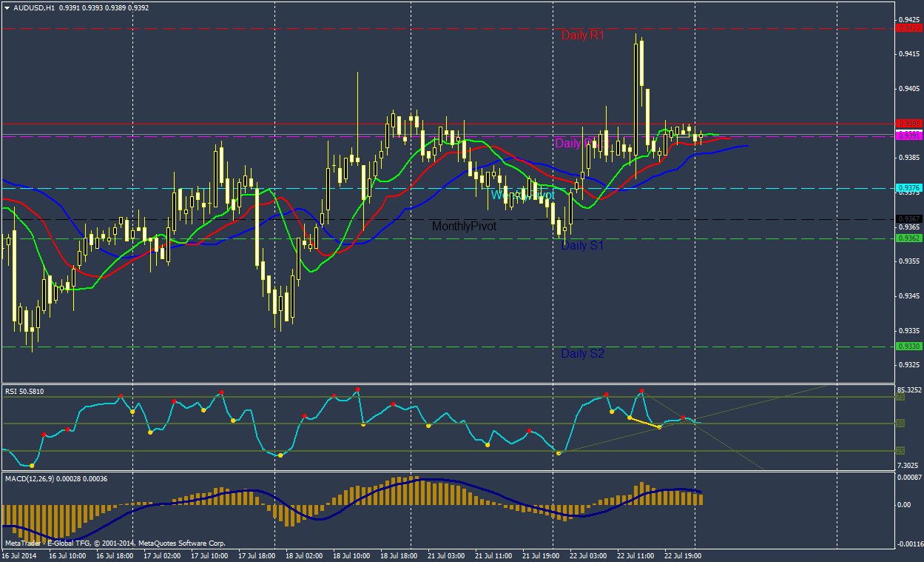Click the green 0.9362 price tag
The width and height of the screenshot is (924, 562).
[909, 238]
